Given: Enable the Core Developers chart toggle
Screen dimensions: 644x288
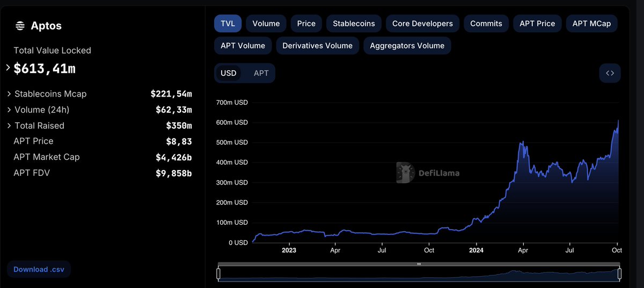Looking at the screenshot, I should point(422,24).
